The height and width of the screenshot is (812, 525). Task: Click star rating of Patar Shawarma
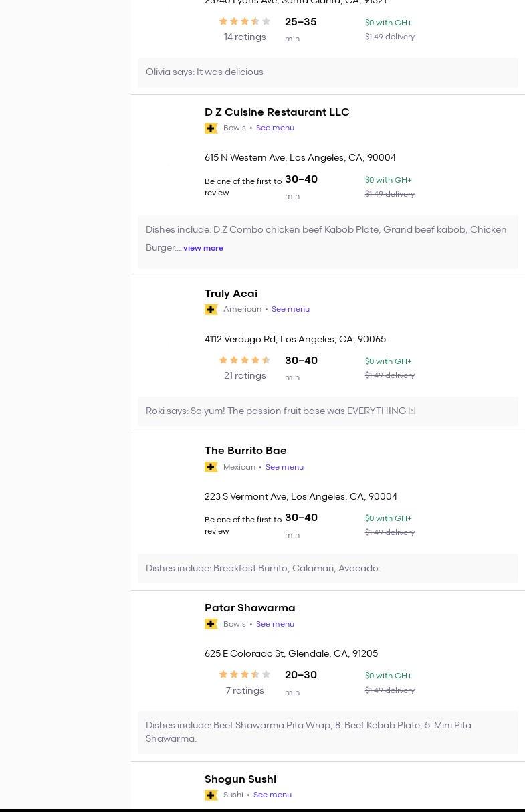pos(245,675)
